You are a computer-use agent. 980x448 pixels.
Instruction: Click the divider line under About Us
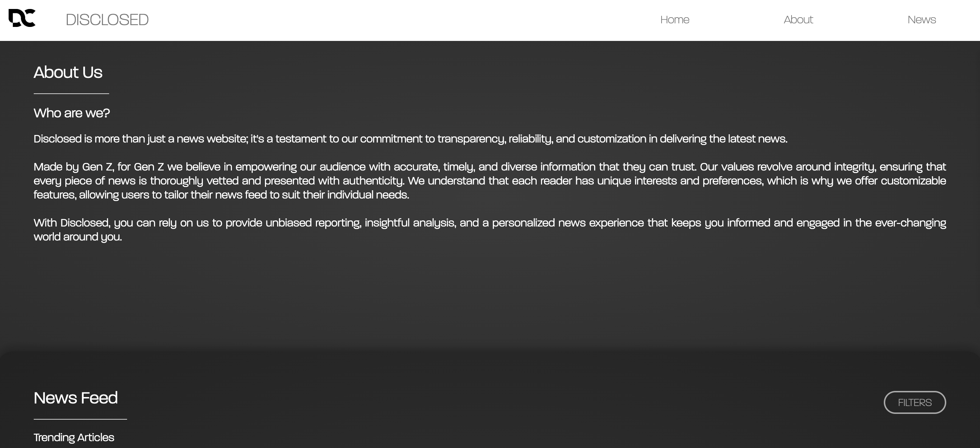[x=71, y=94]
